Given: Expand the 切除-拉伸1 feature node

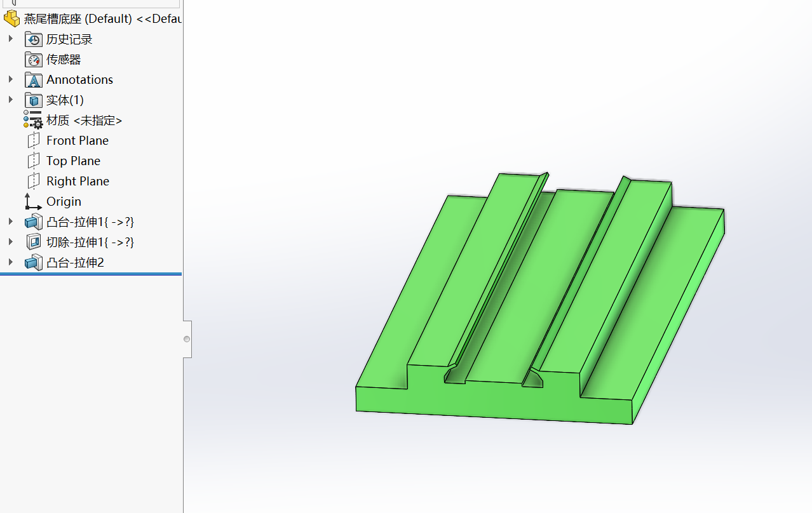Looking at the screenshot, I should [x=10, y=242].
